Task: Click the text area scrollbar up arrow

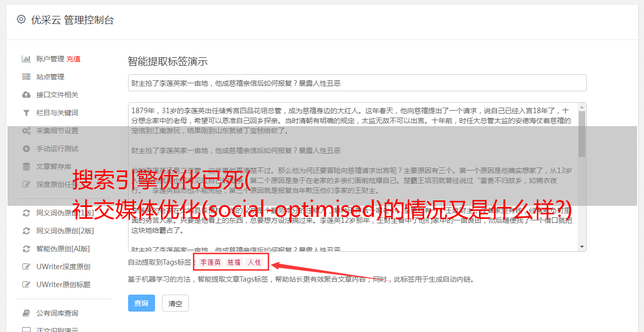Action: (582, 107)
